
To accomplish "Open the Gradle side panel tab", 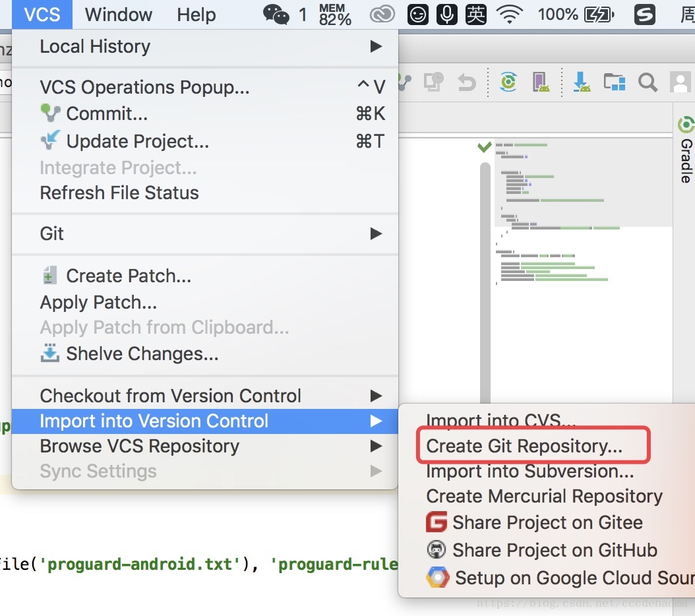I will point(685,150).
